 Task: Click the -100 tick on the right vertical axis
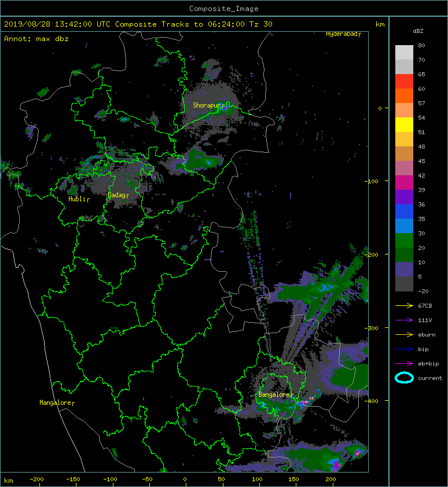pyautogui.click(x=371, y=181)
